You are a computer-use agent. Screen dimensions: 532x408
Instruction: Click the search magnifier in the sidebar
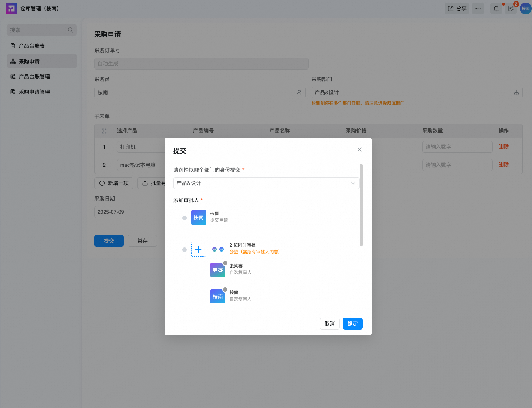pos(70,30)
